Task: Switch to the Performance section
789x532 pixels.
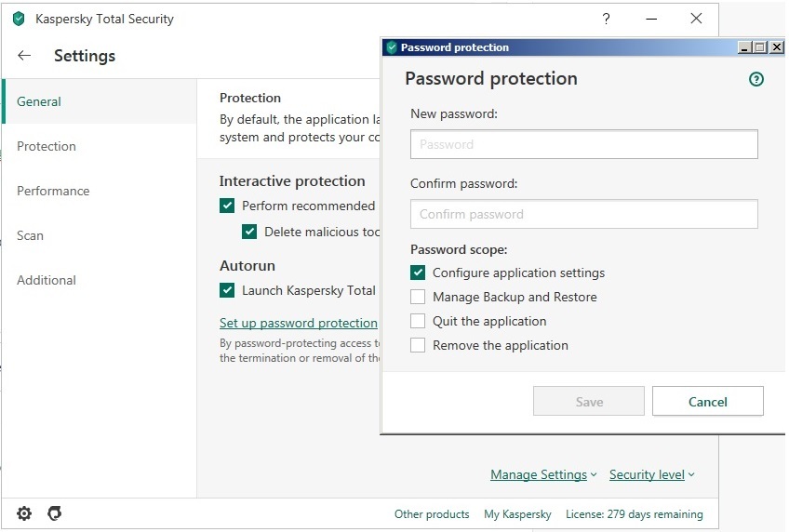Action: pos(53,191)
